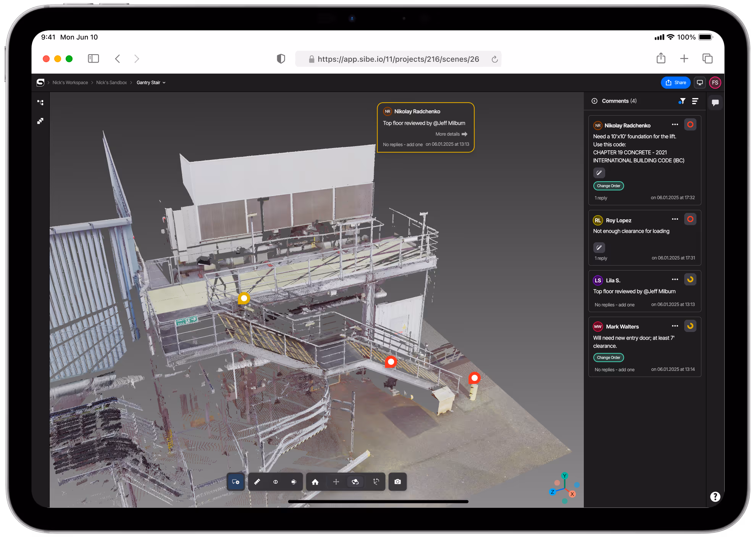This screenshot has height=538, width=756.
Task: Click 'No replies - add one' on Lila S. comment
Action: pyautogui.click(x=614, y=305)
